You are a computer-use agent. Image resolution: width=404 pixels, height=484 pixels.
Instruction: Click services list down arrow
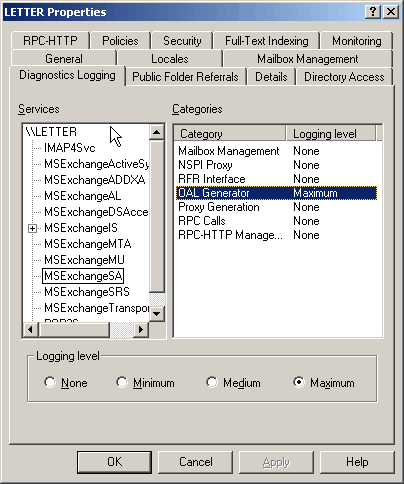(156, 313)
